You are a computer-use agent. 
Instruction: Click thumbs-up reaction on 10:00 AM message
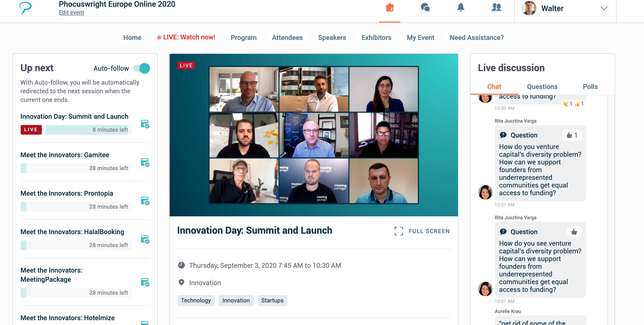click(579, 104)
